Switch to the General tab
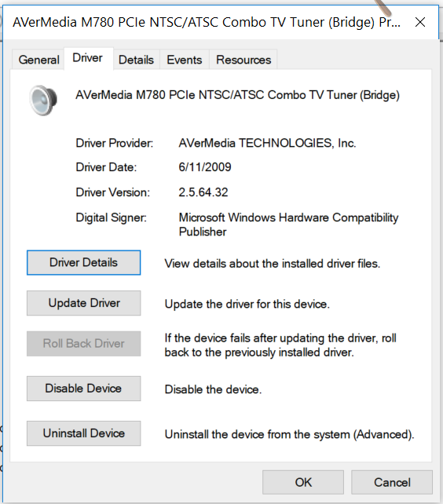The width and height of the screenshot is (443, 504). 38,60
